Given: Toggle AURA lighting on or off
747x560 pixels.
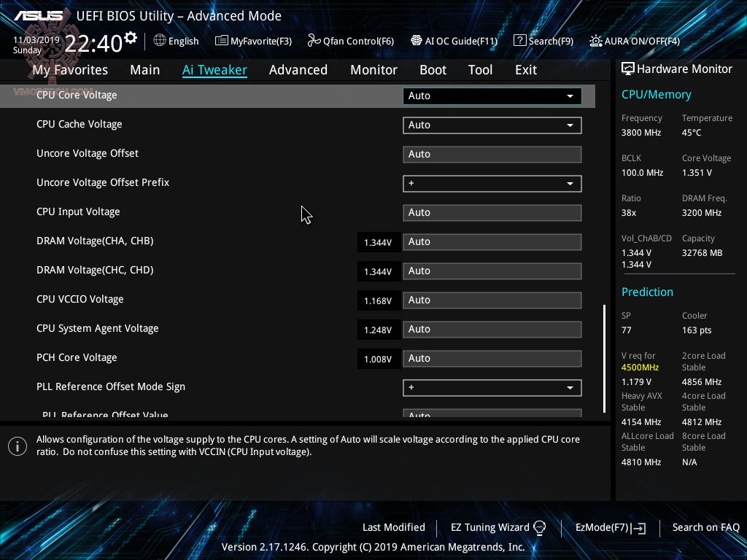Looking at the screenshot, I should tap(633, 41).
